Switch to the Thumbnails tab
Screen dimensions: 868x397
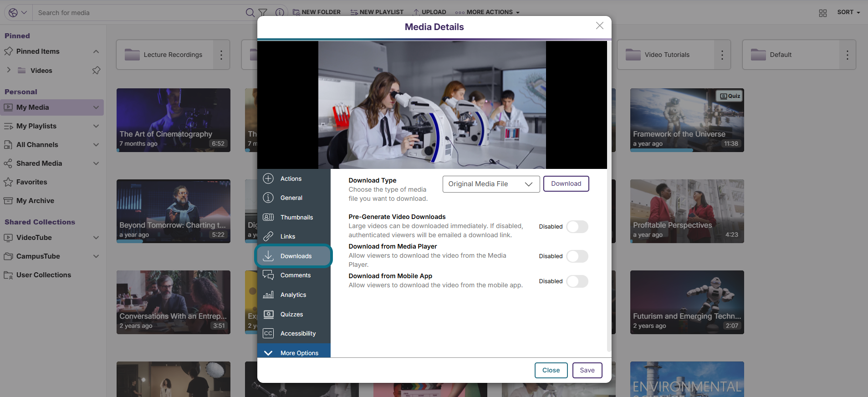coord(294,217)
